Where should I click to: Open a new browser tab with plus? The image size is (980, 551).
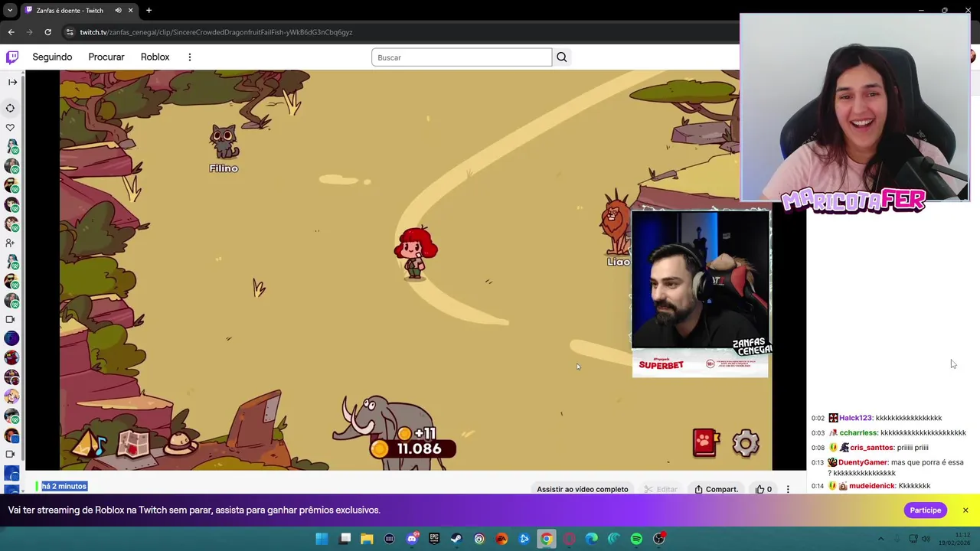point(149,11)
